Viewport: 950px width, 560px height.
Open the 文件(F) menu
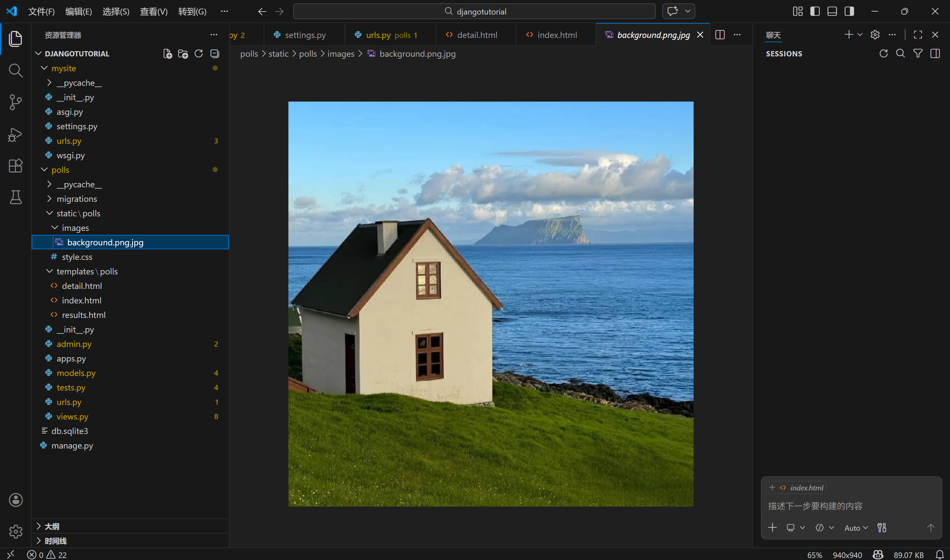pos(42,11)
